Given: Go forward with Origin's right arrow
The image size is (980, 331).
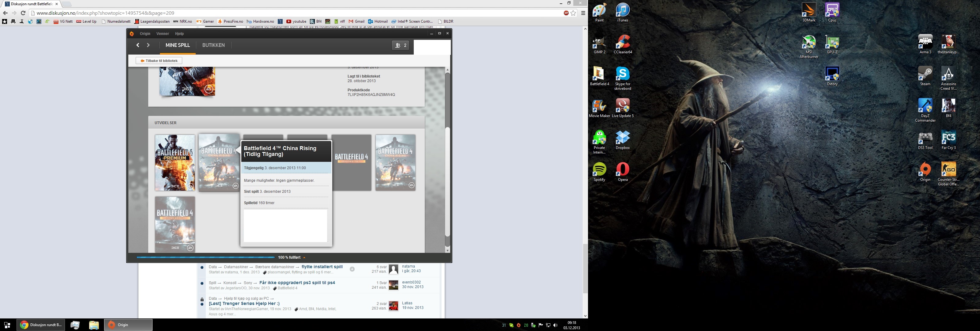Looking at the screenshot, I should pyautogui.click(x=148, y=45).
